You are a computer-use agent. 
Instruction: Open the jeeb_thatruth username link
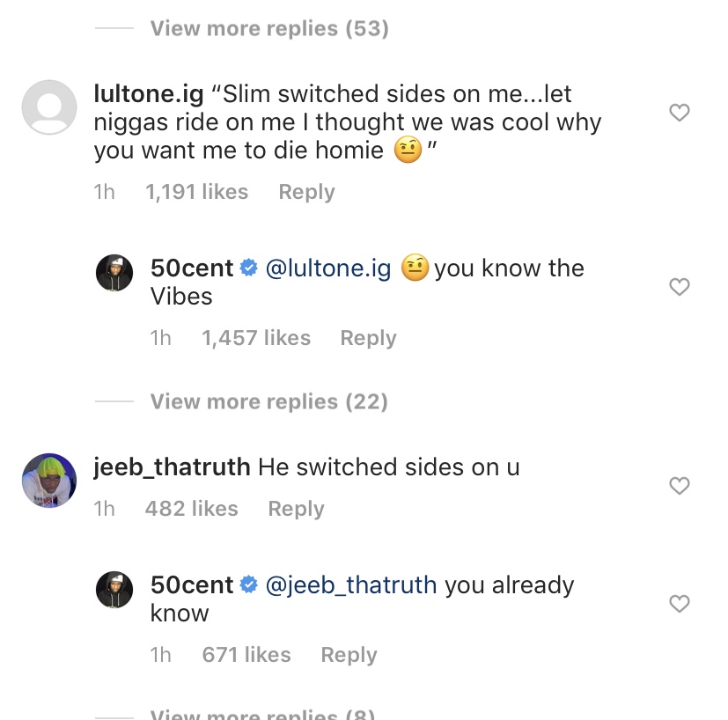172,467
